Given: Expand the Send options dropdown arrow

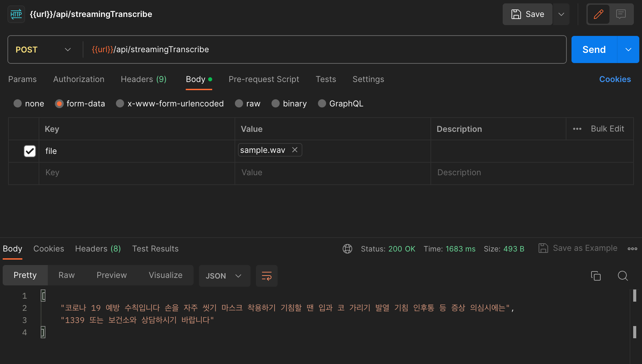Looking at the screenshot, I should pyautogui.click(x=628, y=49).
